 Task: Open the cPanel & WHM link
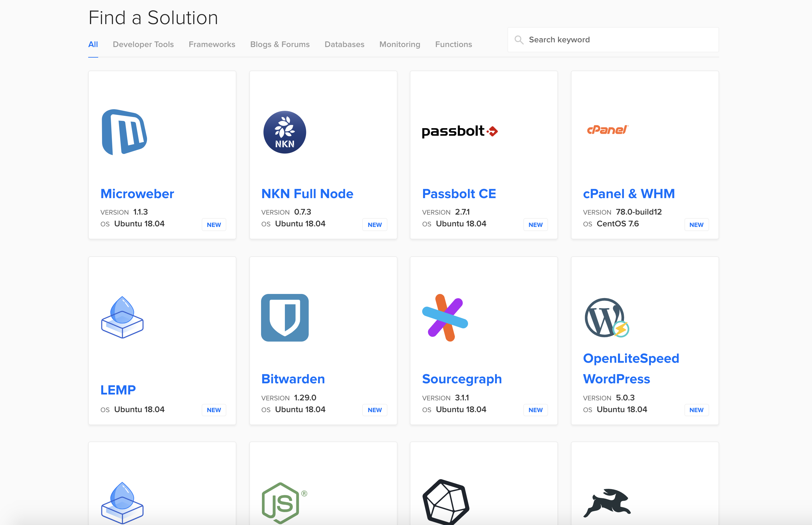[x=629, y=193]
